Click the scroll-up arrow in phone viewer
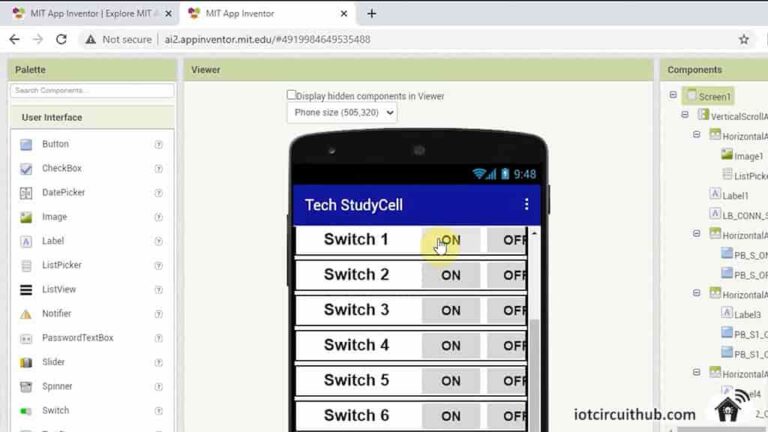This screenshot has width=768, height=432. pyautogui.click(x=534, y=233)
